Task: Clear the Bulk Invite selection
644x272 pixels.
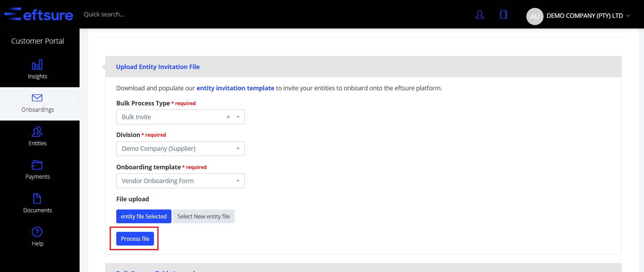Action: click(x=228, y=117)
